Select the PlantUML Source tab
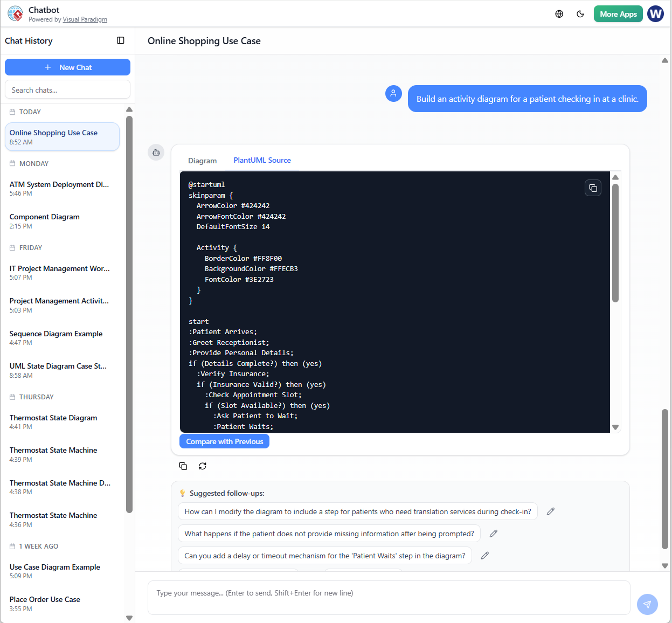Screen dimensions: 672x623 262,160
